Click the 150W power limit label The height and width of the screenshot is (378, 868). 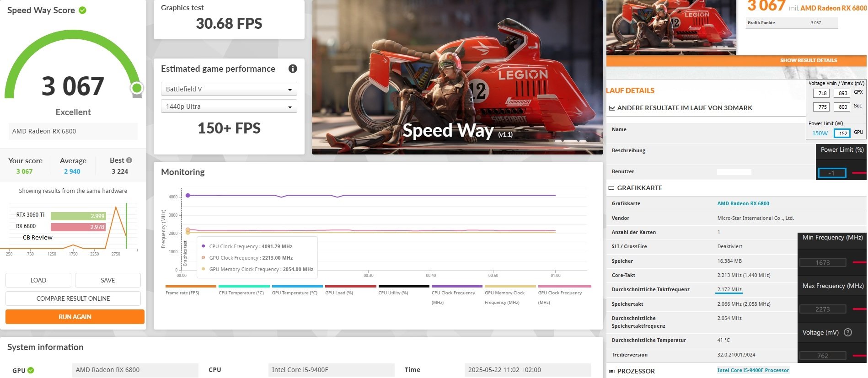[820, 133]
